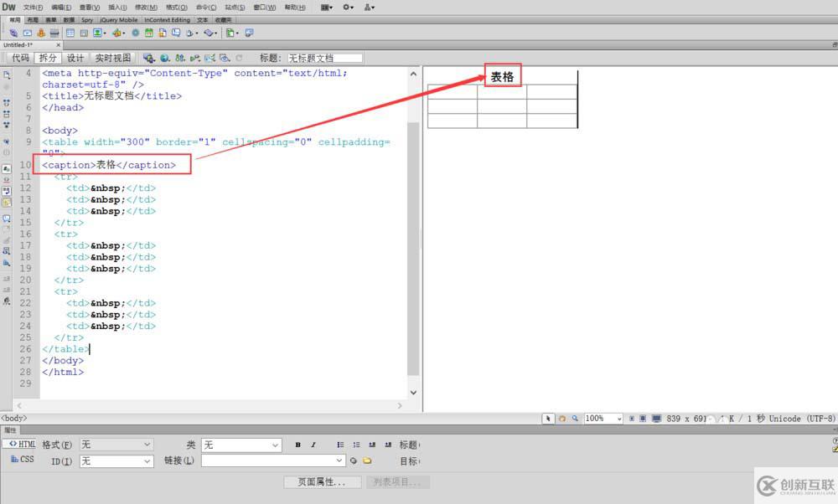This screenshot has width=838, height=504.
Task: Select the Hand tool in status bar
Action: (561, 419)
